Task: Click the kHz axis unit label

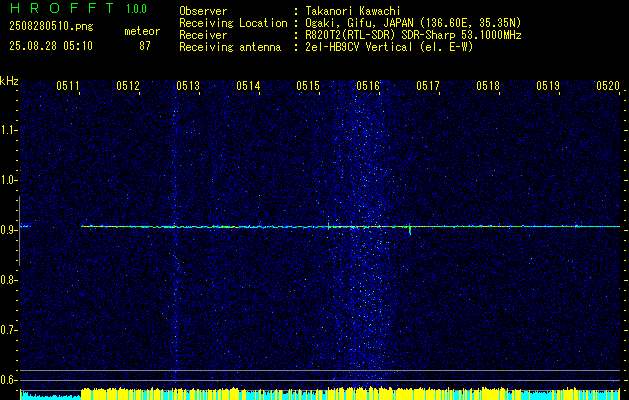Action: [9, 81]
